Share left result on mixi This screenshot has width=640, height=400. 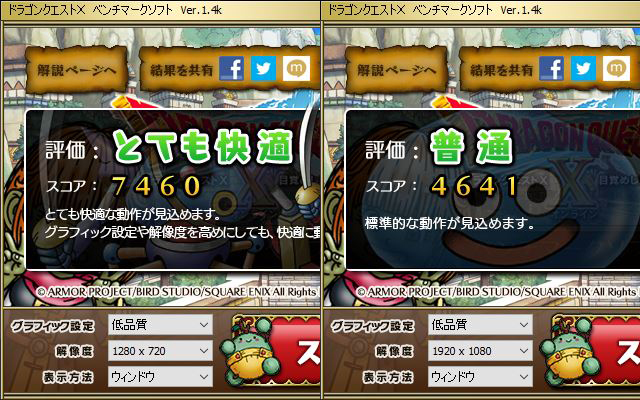[296, 69]
